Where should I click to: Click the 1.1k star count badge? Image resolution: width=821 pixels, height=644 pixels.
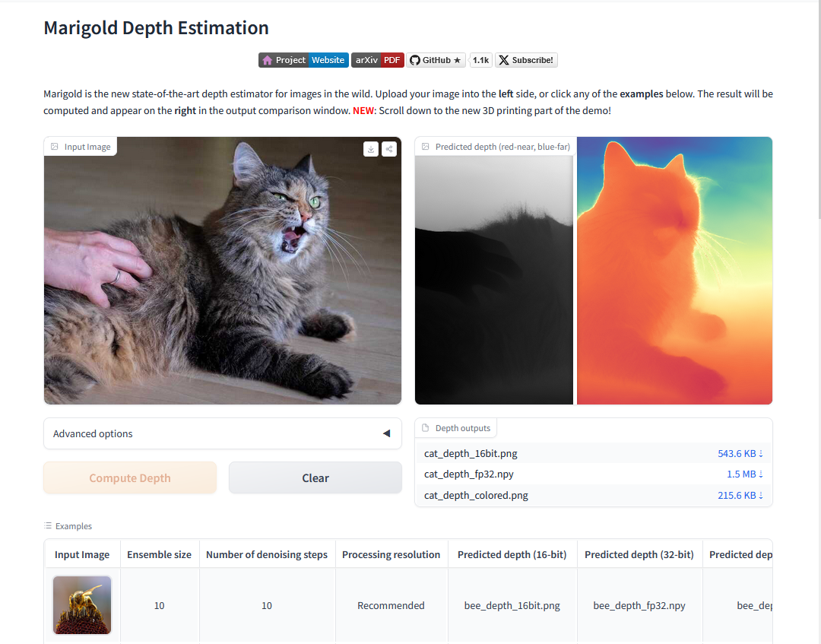click(x=480, y=60)
